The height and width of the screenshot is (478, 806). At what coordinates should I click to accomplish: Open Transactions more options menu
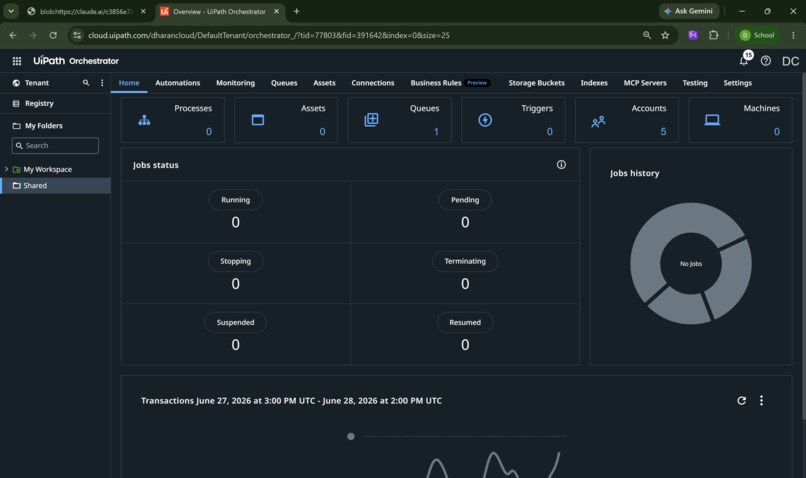pos(761,400)
